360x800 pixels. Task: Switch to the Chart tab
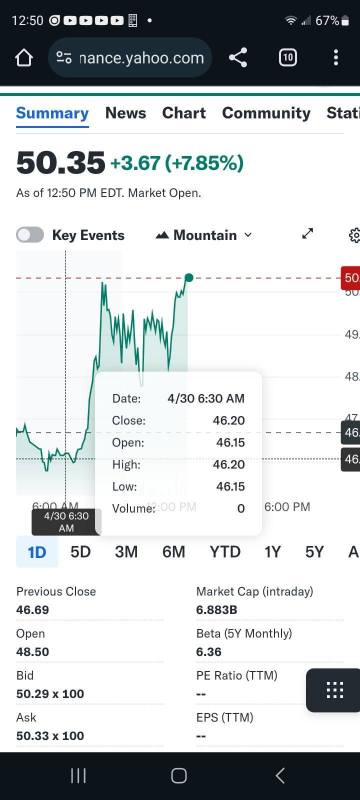(x=184, y=113)
